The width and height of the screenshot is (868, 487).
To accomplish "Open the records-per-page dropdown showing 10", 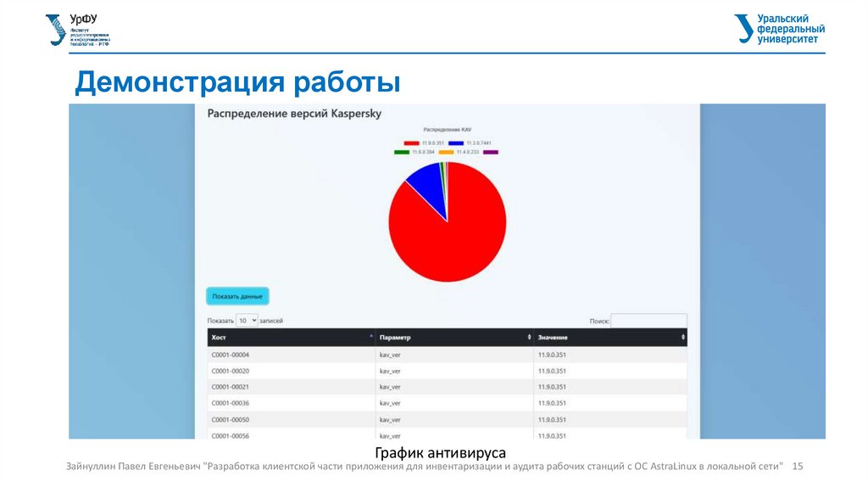I will (247, 320).
